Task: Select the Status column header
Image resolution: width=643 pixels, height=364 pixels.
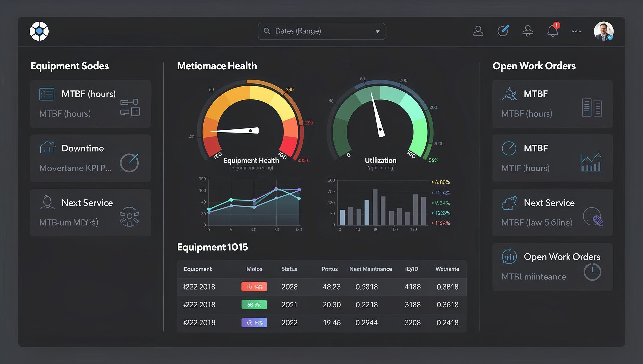Action: (x=289, y=269)
